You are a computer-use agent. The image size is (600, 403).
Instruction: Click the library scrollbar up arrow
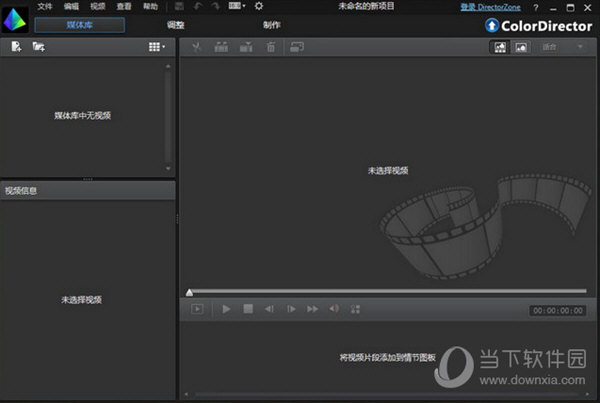(168, 66)
